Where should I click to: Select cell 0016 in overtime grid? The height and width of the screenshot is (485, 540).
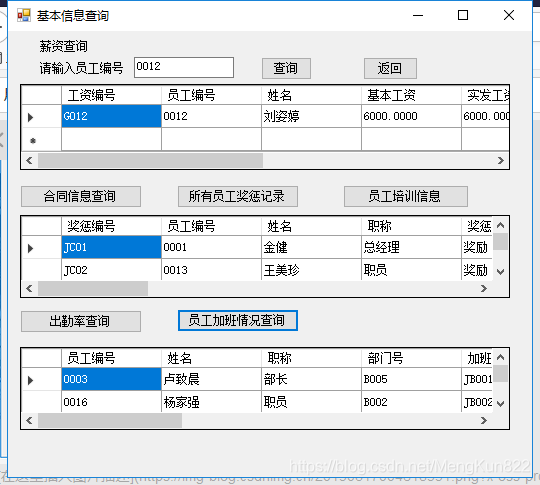coord(111,402)
